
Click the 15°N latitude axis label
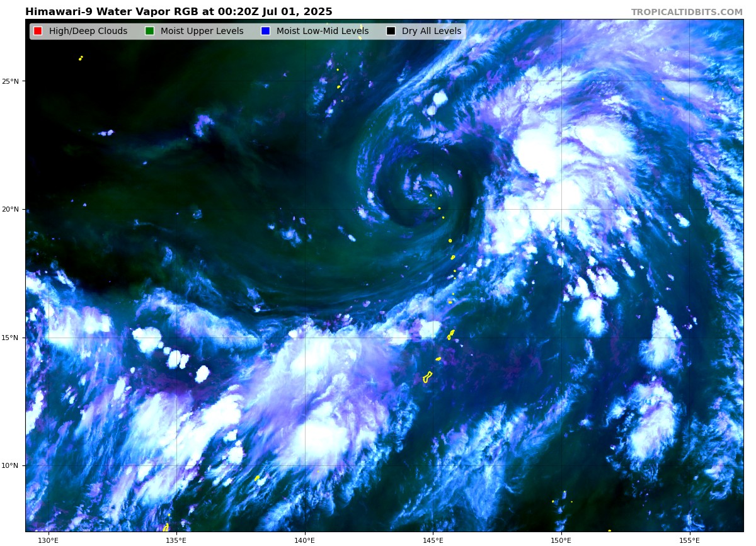coord(11,338)
